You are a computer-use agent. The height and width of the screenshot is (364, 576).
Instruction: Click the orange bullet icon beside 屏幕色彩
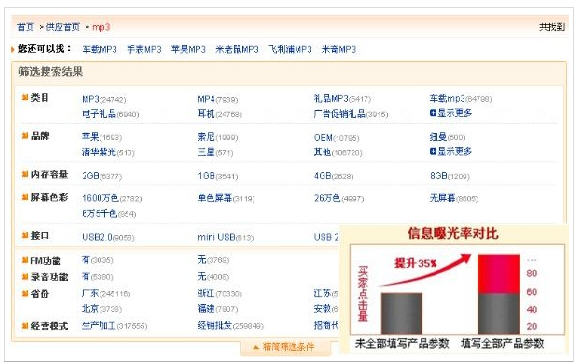[25, 198]
